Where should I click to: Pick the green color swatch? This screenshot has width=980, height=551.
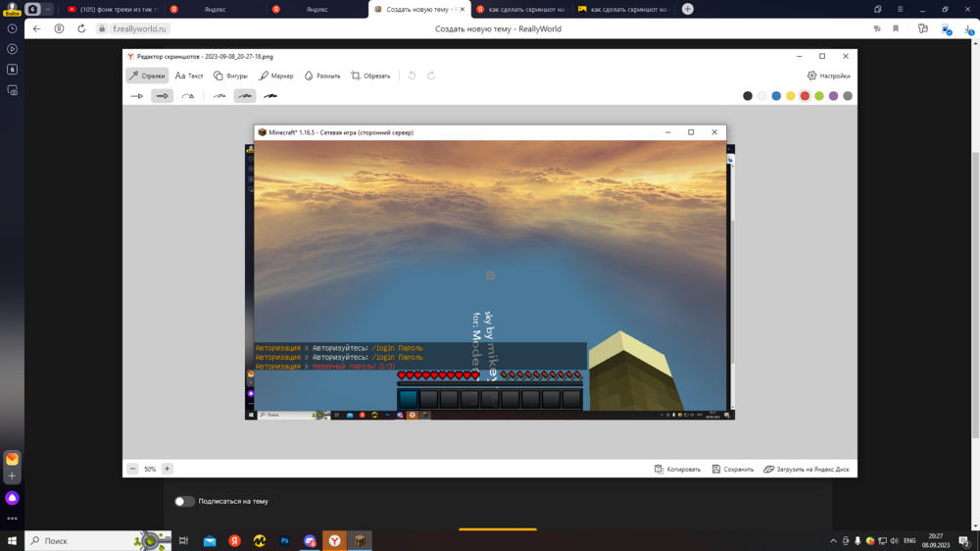tap(819, 96)
